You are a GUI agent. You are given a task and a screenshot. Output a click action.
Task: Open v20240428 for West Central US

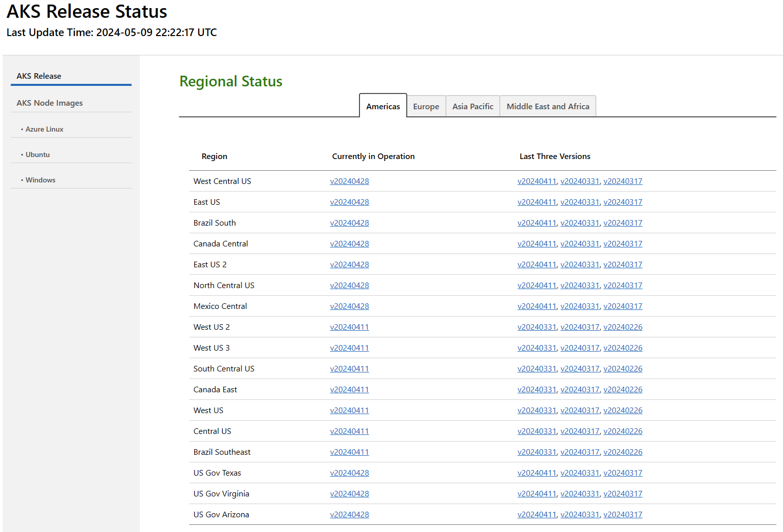pos(349,181)
